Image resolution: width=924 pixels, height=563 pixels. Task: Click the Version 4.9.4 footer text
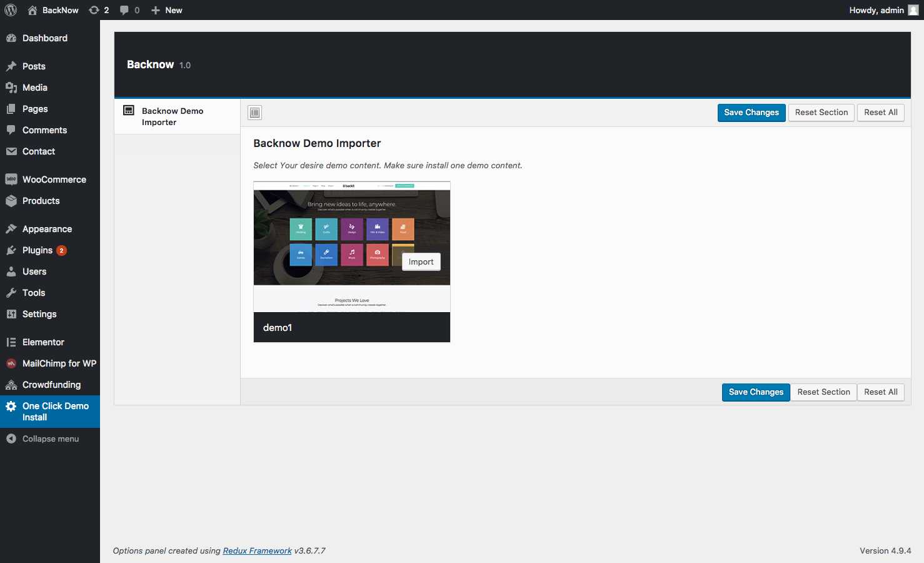885,551
